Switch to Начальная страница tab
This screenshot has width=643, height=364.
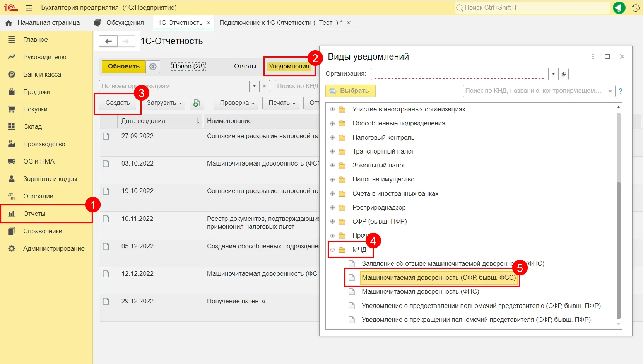point(44,23)
